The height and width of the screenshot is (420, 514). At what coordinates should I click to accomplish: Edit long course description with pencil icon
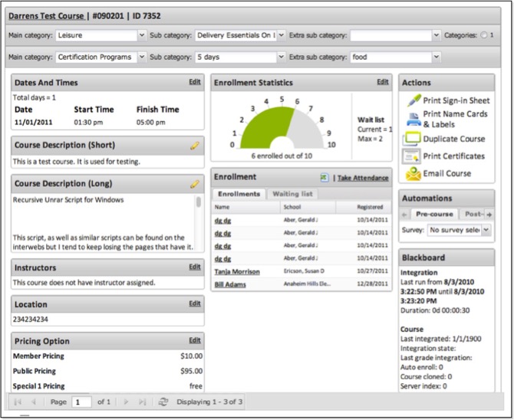tap(195, 184)
